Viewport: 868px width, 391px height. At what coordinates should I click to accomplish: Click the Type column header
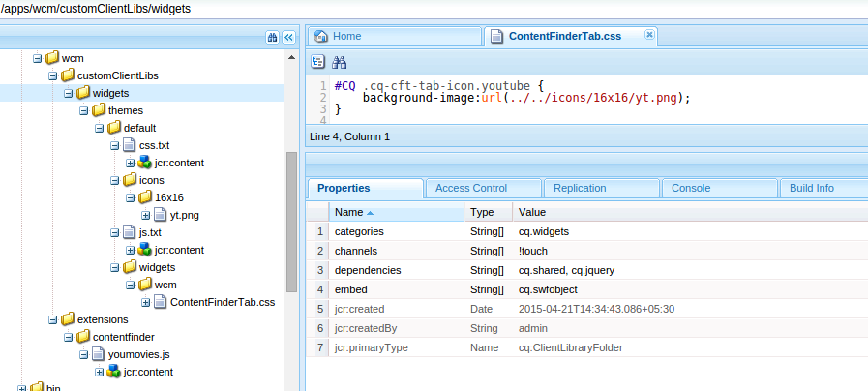coord(489,212)
